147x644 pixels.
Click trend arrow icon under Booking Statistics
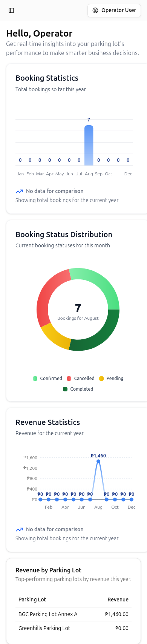point(19,191)
